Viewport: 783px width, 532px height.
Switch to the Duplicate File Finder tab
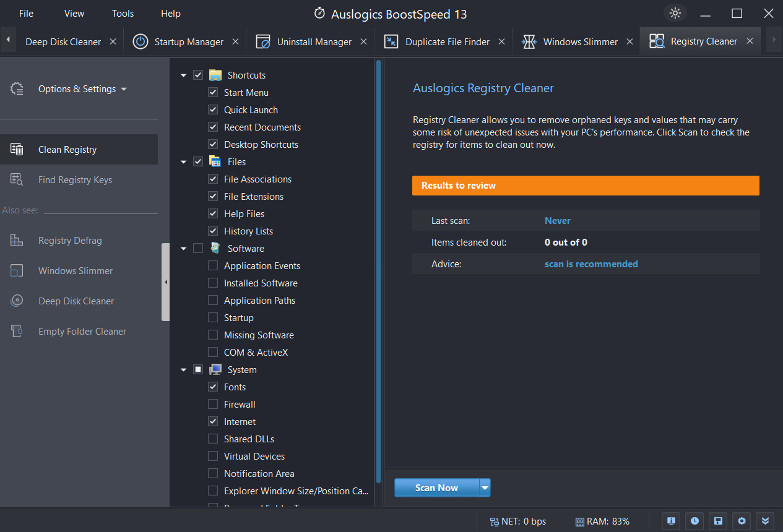pos(448,41)
